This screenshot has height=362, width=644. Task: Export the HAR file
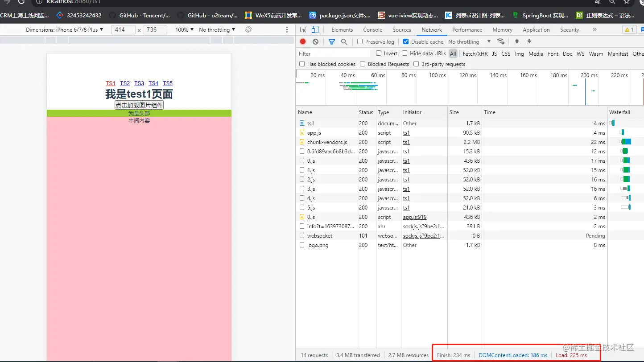point(529,41)
